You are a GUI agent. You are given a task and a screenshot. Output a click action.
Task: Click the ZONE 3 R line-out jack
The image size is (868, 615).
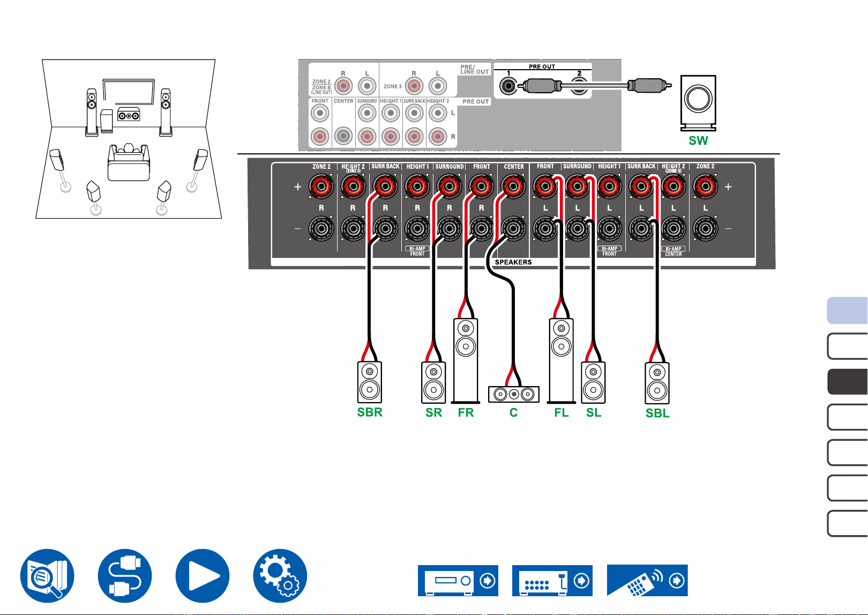point(414,86)
